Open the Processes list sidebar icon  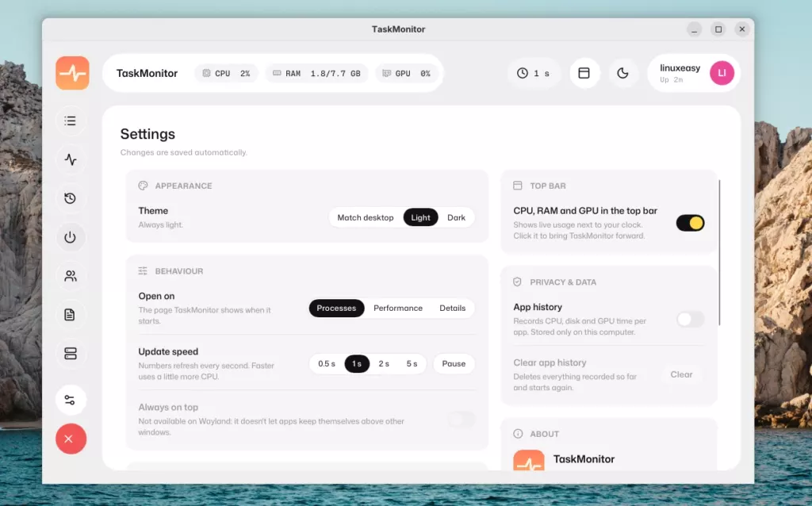(x=71, y=121)
